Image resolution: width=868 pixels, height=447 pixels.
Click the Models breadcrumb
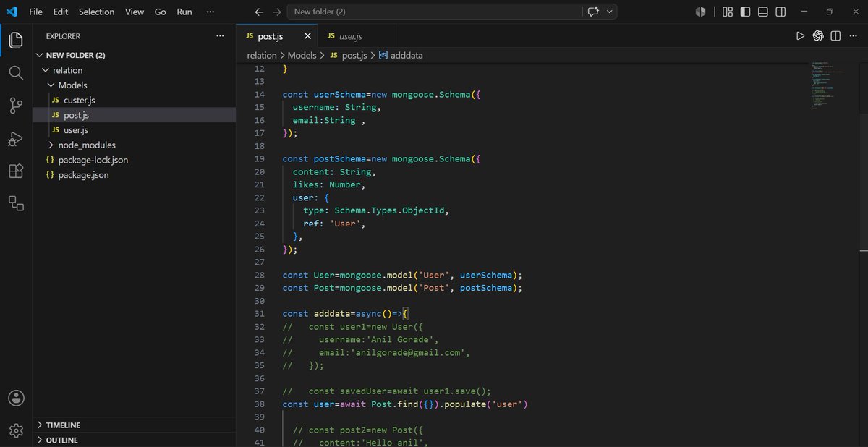[302, 55]
